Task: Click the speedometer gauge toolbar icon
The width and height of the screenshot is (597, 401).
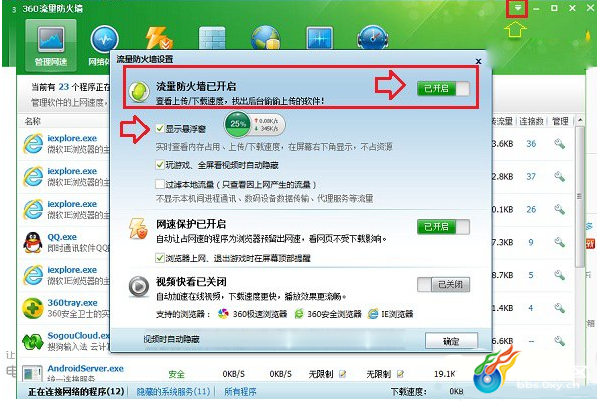Action: pyautogui.click(x=373, y=37)
